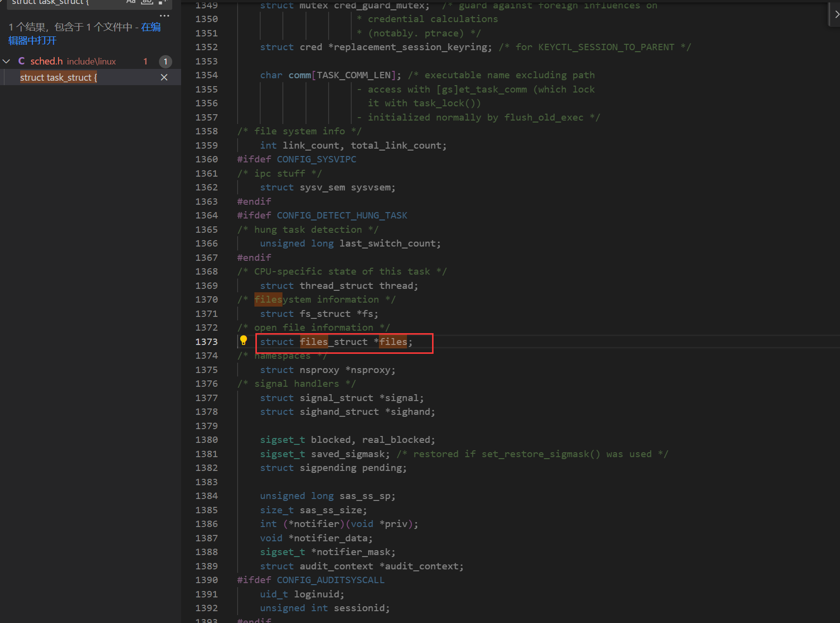Viewport: 840px width, 623px height.
Task: Click 'last_switch_count' on line 1366
Action: (x=387, y=244)
